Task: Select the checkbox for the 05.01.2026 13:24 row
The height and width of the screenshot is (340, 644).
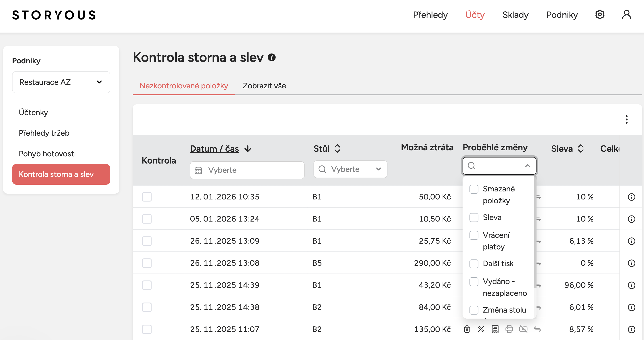Action: (147, 219)
